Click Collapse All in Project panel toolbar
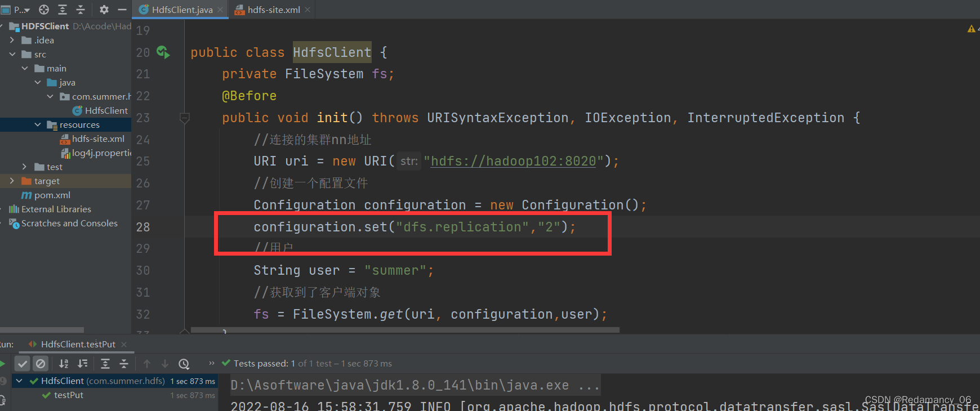Screen dimensions: 980x411 coord(81,10)
